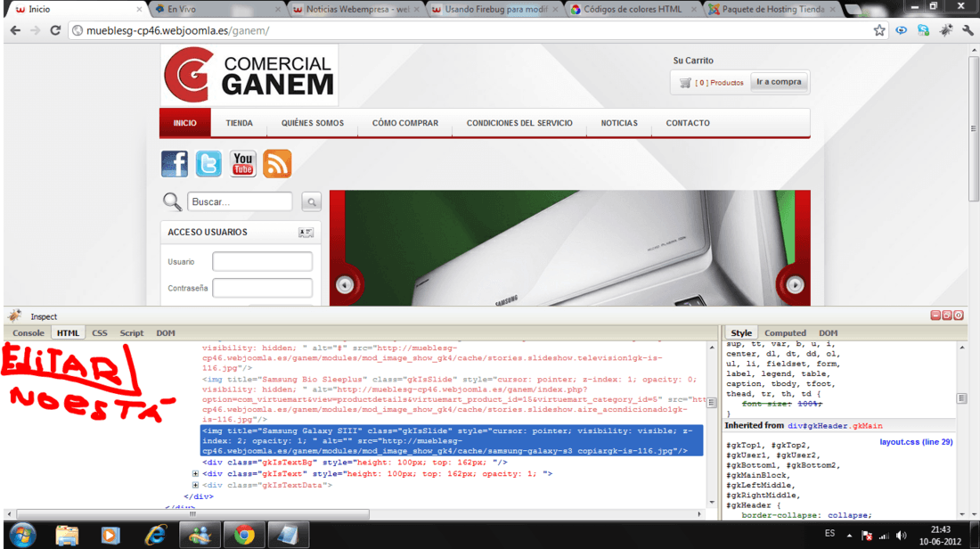Open the NOTICIAS menu item

(619, 123)
